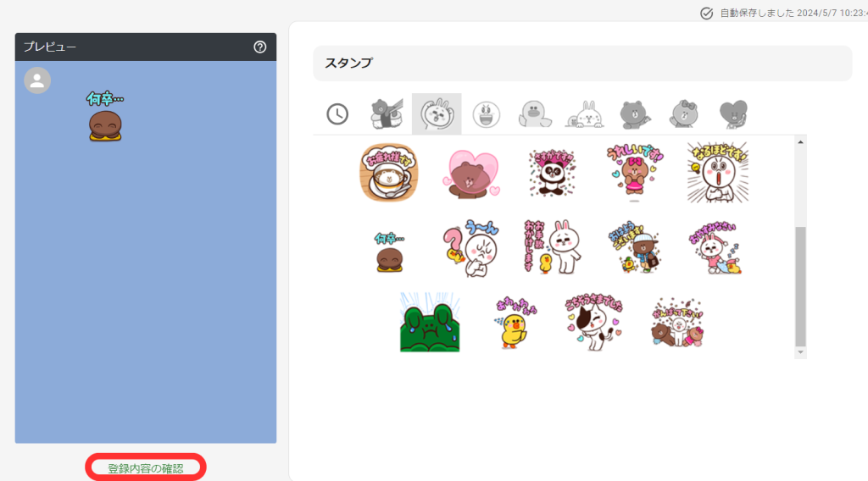Viewport: 868px width, 481px height.
Task: Click the user avatar in preview panel
Action: coord(37,80)
